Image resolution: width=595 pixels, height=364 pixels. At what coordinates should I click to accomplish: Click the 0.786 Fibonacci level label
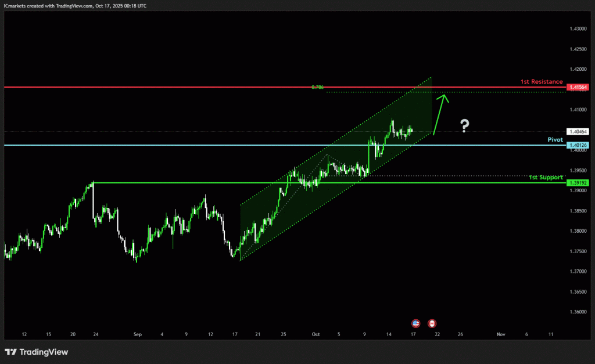[x=317, y=87]
